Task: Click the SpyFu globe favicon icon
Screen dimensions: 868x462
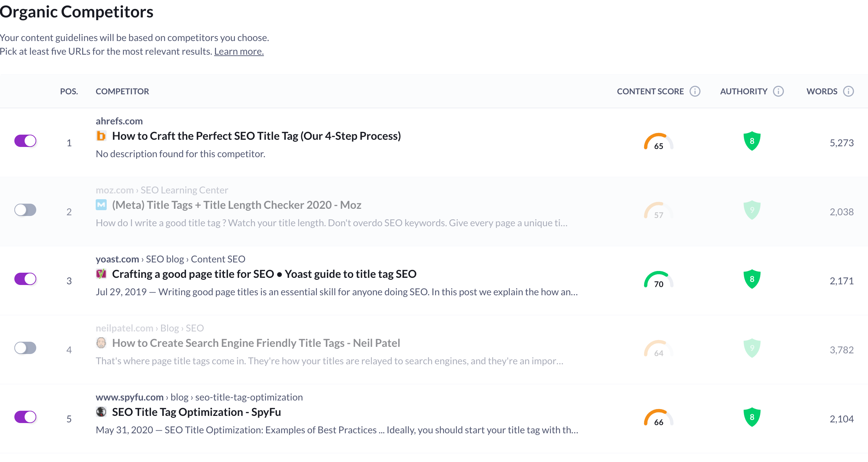Action: (x=101, y=412)
